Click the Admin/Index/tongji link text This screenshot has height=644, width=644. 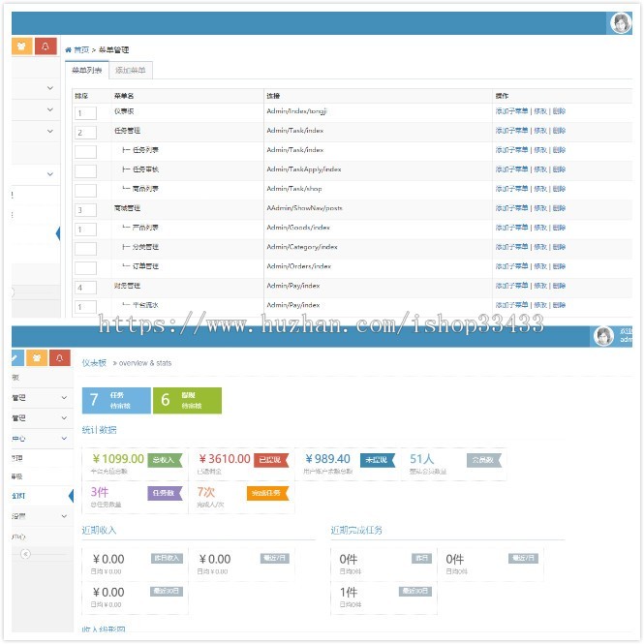[x=297, y=111]
